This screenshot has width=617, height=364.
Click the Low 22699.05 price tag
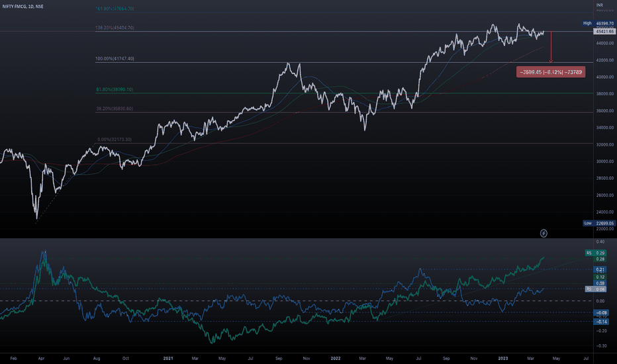[599, 223]
